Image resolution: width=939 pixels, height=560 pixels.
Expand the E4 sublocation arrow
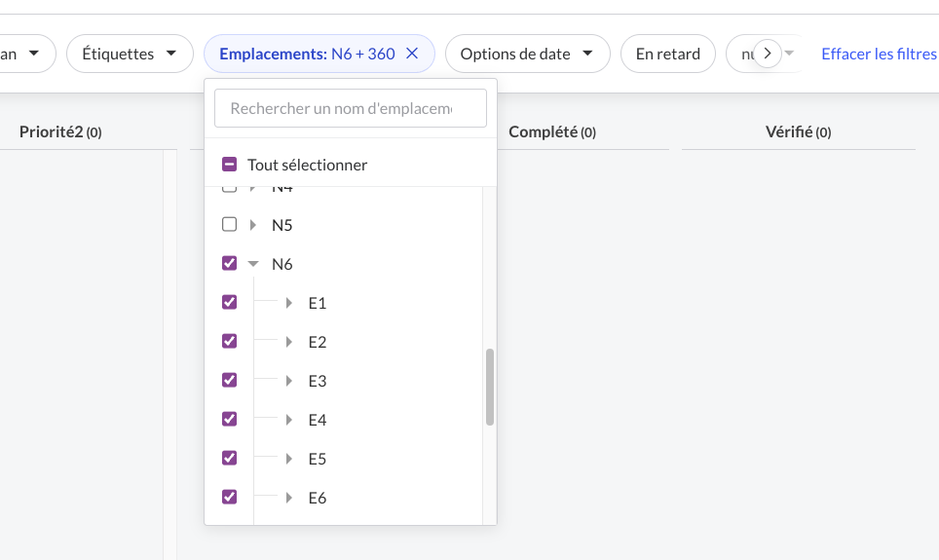(289, 420)
